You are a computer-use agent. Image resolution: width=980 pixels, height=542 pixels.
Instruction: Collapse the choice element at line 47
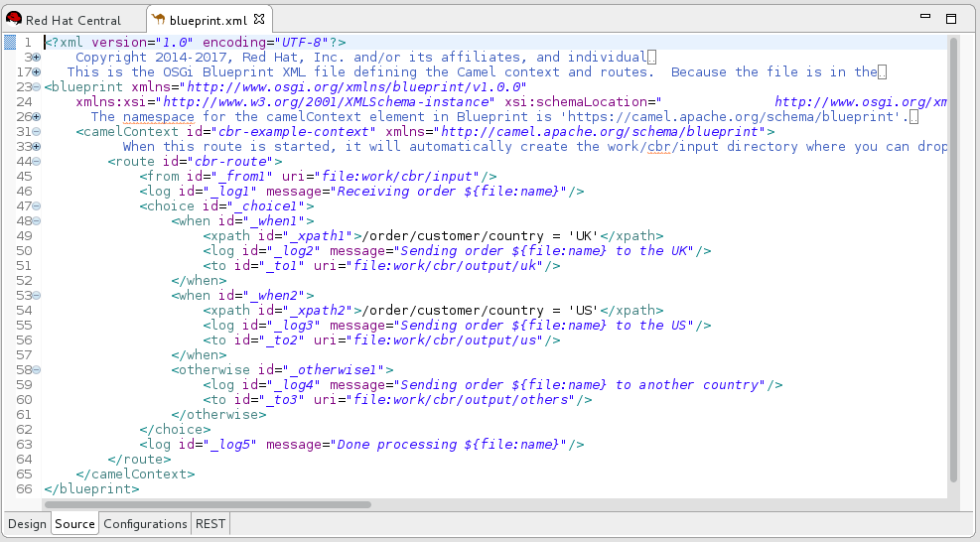click(37, 206)
